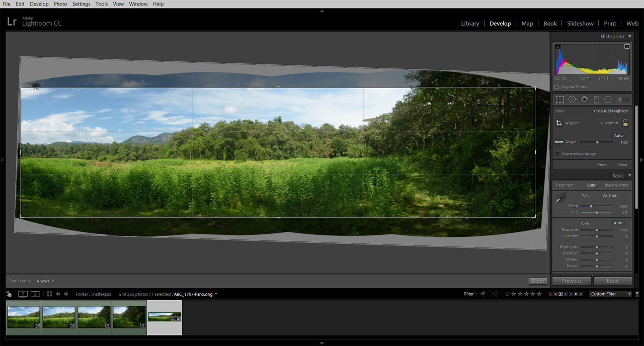This screenshot has height=346, width=644.
Task: Open the ABC_1707-Pano.dng filename dropdown
Action: [215, 294]
